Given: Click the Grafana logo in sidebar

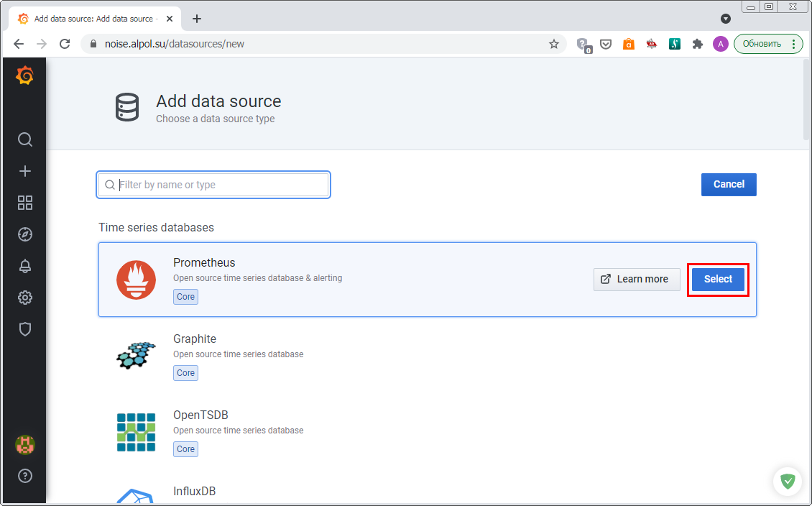Looking at the screenshot, I should click(x=24, y=75).
